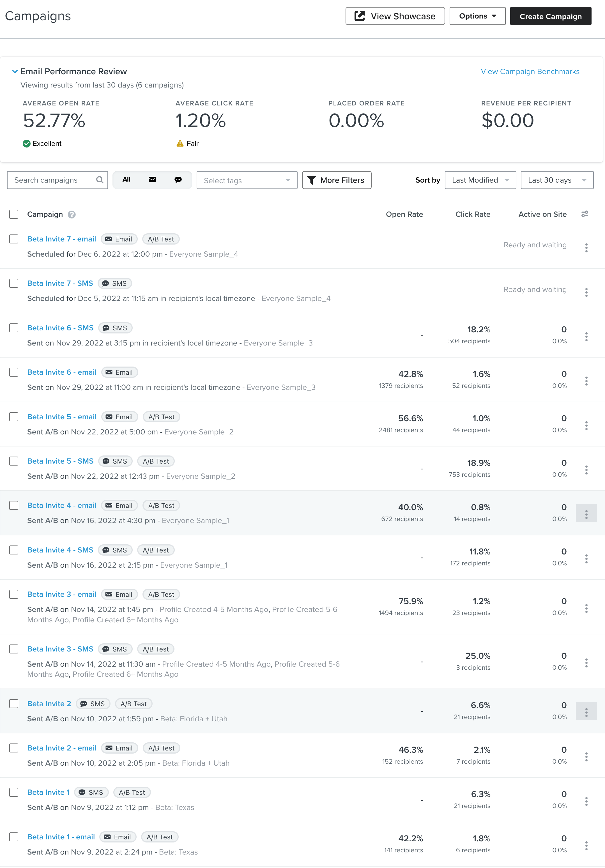Click the SMS speech bubble filter icon

178,179
